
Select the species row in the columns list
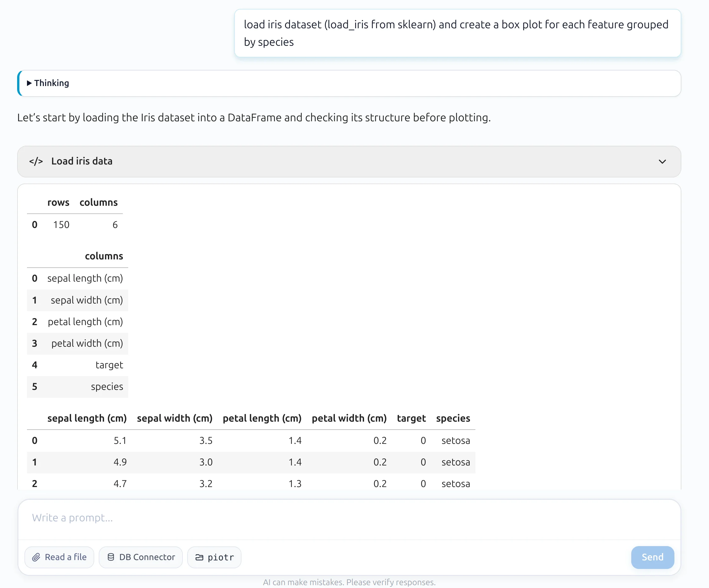coord(107,386)
